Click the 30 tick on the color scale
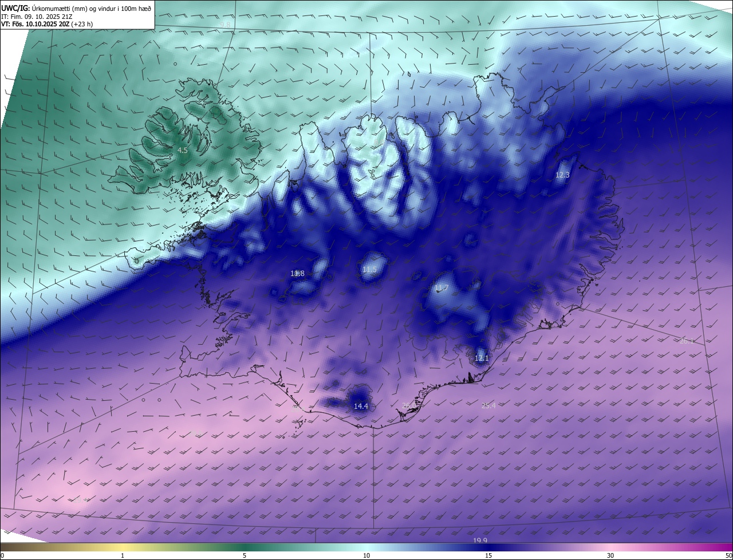 pos(610,556)
